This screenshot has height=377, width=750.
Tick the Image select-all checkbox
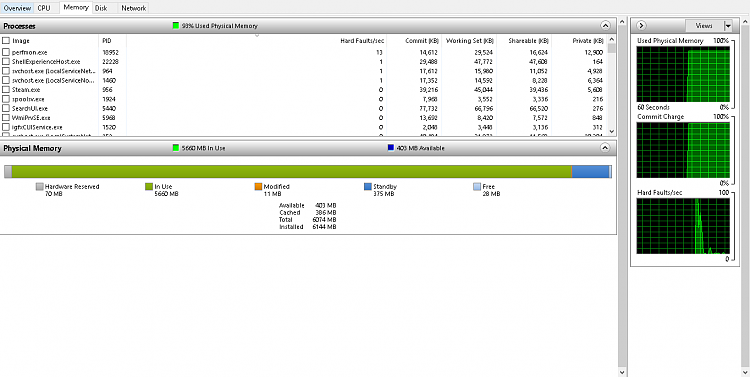tap(6, 41)
